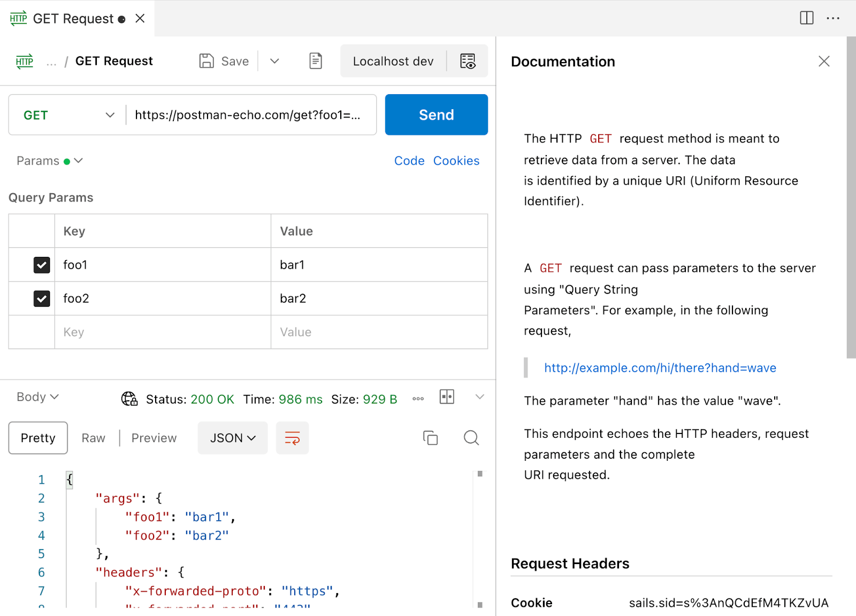Click the Size 929 B text
Viewport: 856px width, 616px height.
364,399
